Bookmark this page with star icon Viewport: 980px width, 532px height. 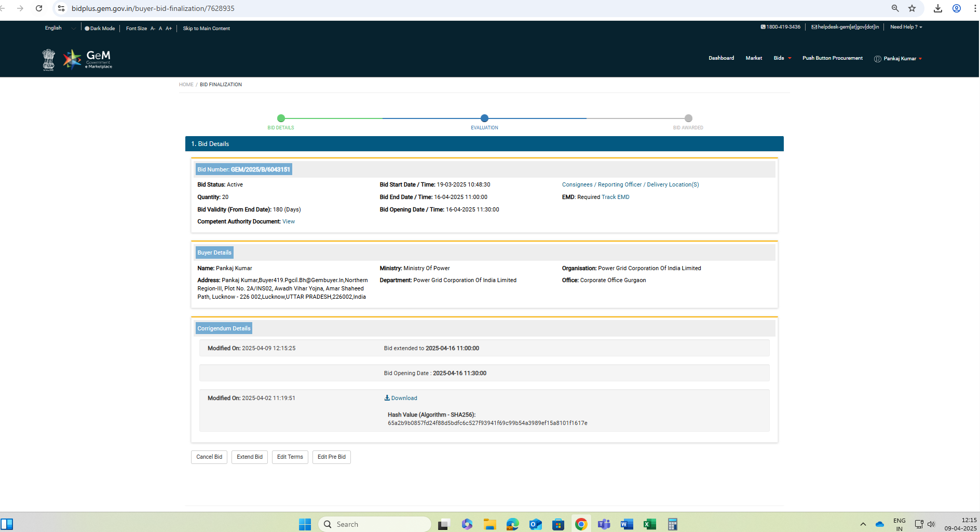[x=912, y=8]
